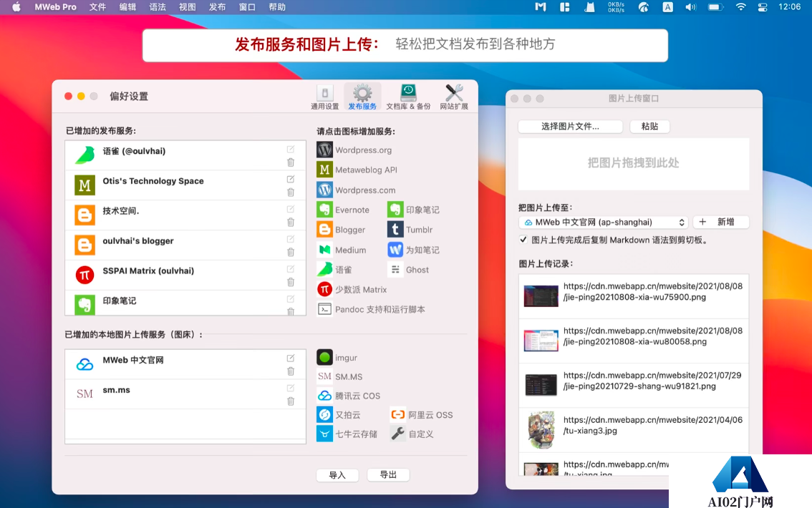The width and height of the screenshot is (812, 508).
Task: Click the Pandoc script support icon
Action: pyautogui.click(x=324, y=309)
